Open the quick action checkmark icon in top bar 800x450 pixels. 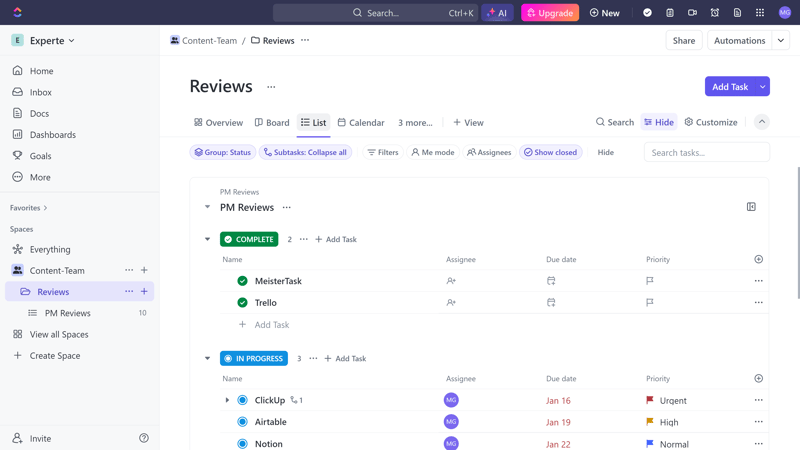647,13
